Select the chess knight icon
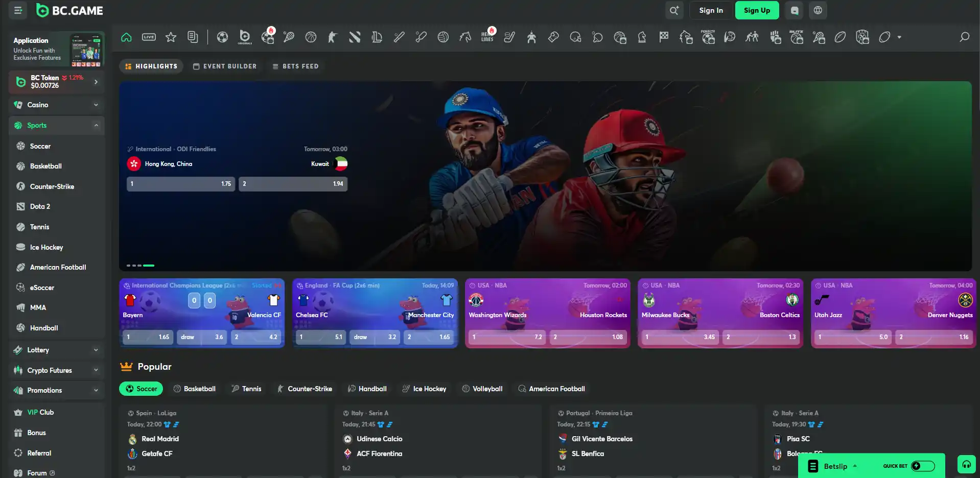Viewport: 980px width, 478px height. (642, 37)
